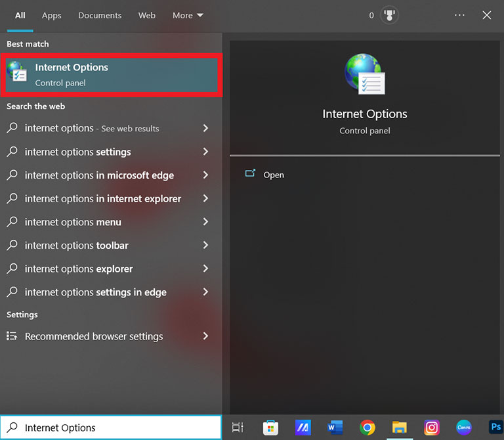Launch Google Chrome from the taskbar
The image size is (504, 440).
pos(367,428)
